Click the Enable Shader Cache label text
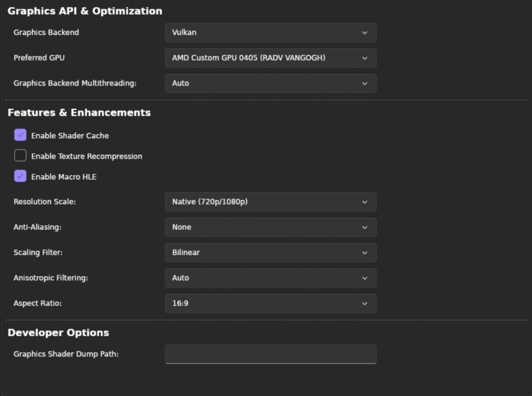The width and height of the screenshot is (532, 396). (x=70, y=135)
